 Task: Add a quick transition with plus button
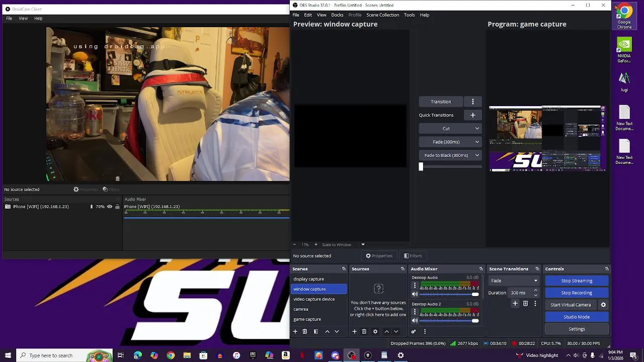click(473, 115)
